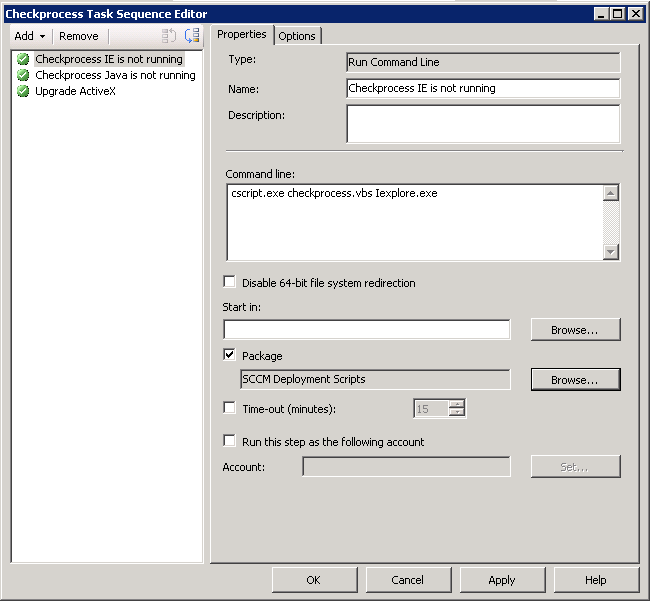Click into the Description text field
This screenshot has height=601, width=650.
(x=482, y=124)
